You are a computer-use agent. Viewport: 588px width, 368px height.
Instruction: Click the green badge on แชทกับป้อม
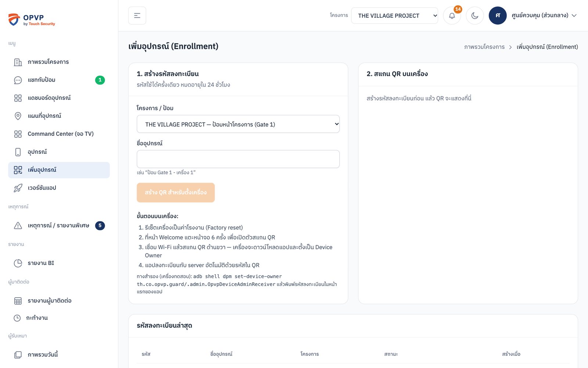[x=100, y=80]
